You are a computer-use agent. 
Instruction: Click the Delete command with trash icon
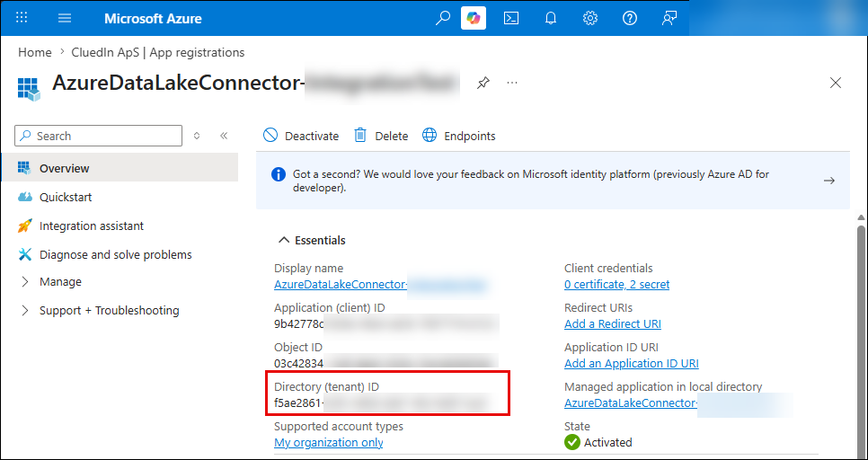pyautogui.click(x=381, y=136)
